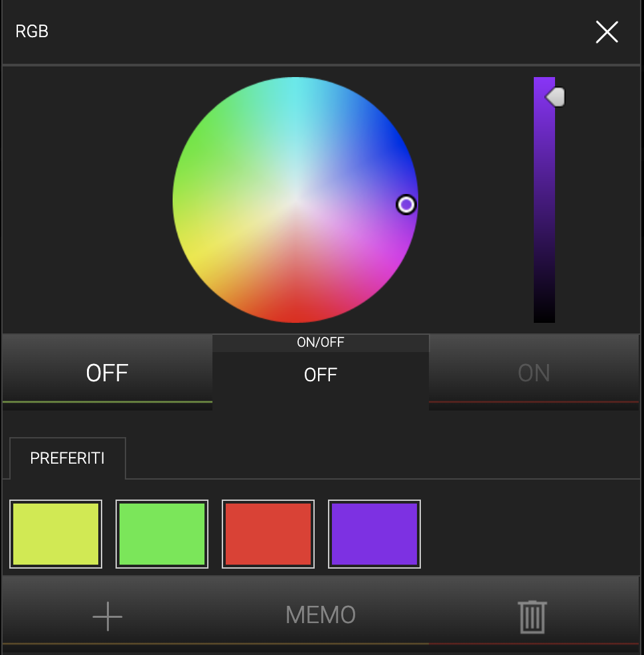Add a new favorite color with plus icon
644x655 pixels.
pyautogui.click(x=108, y=616)
